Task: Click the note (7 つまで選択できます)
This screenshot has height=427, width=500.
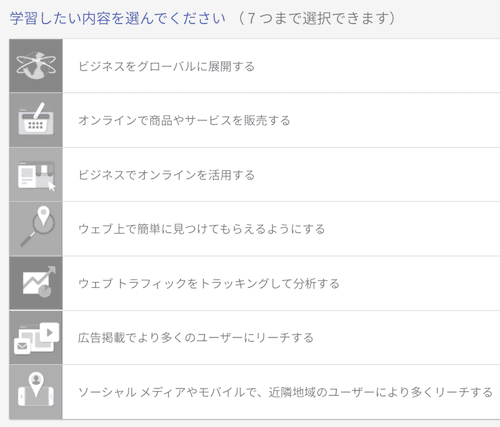Action: (317, 18)
